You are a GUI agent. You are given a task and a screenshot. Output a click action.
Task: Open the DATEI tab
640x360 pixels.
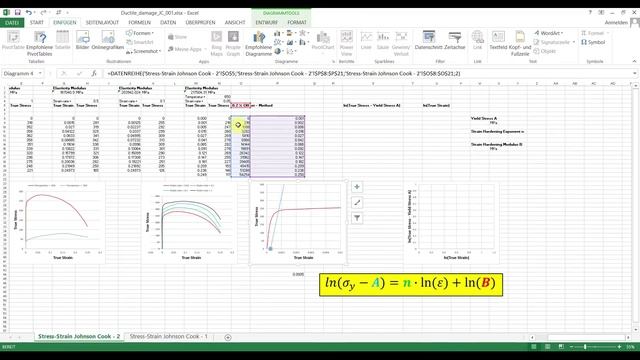[x=12, y=22]
